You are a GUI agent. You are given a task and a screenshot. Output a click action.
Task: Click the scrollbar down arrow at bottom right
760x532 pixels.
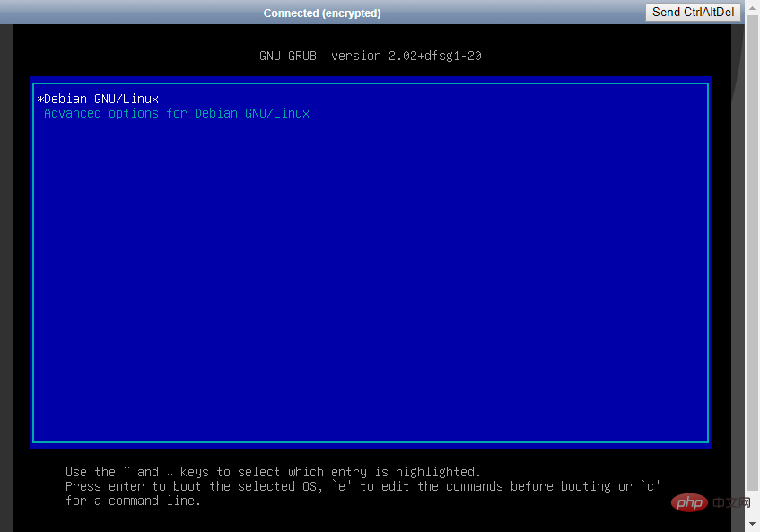click(752, 524)
